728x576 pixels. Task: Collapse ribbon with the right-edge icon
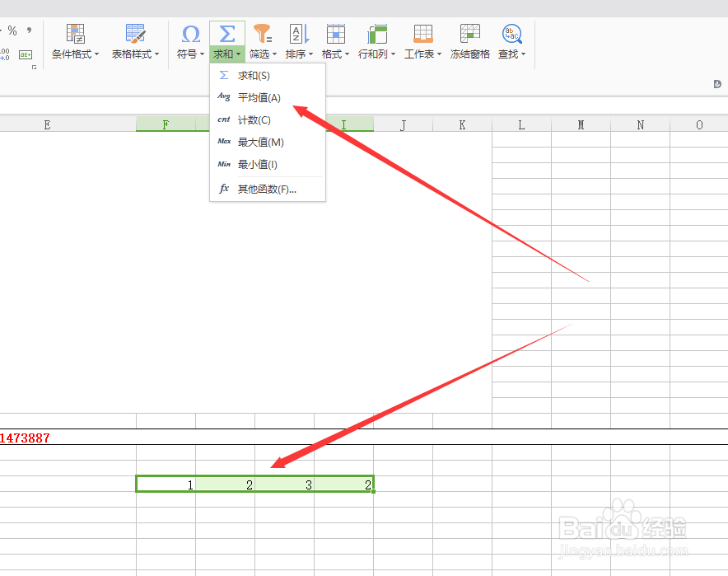pos(717,84)
